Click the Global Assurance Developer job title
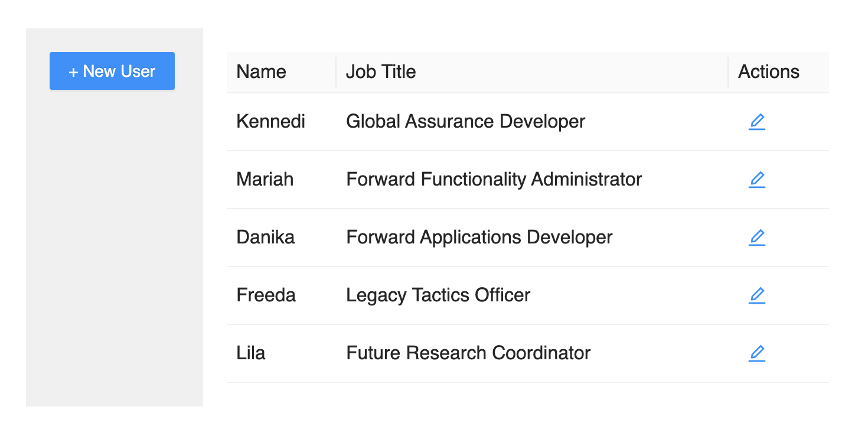868x429 pixels. click(465, 122)
